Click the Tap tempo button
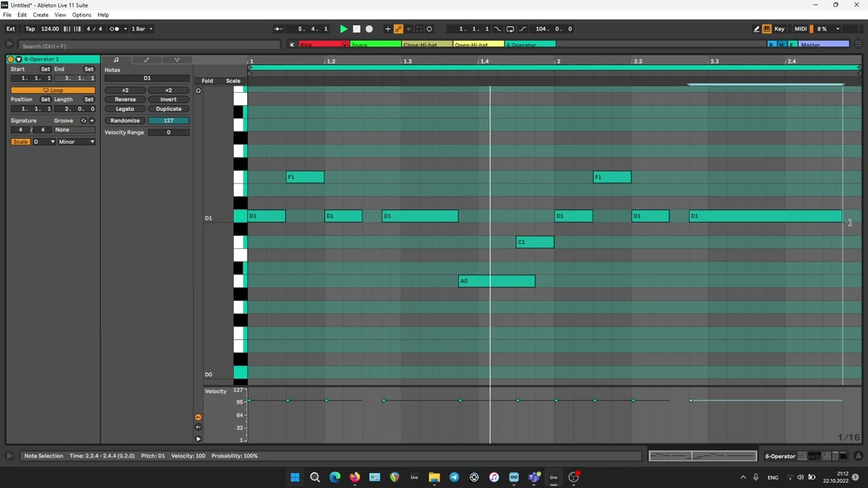This screenshot has height=488, width=868. coord(30,29)
